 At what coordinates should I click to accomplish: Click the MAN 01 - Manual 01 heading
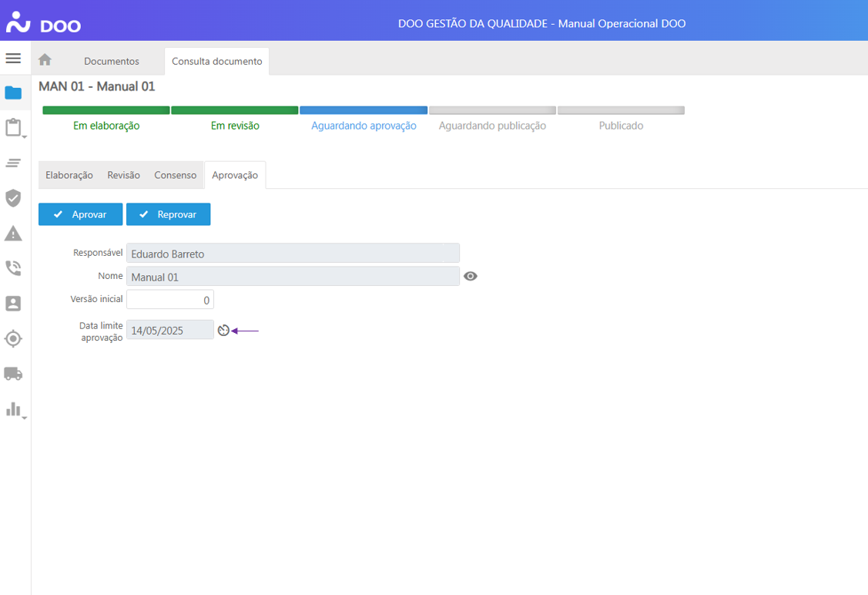(x=97, y=86)
